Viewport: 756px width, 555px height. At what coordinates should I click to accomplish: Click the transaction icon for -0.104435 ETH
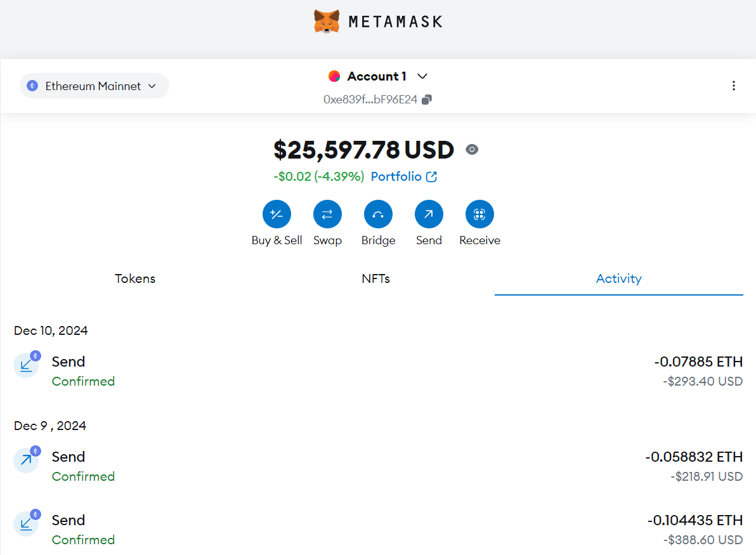26,524
